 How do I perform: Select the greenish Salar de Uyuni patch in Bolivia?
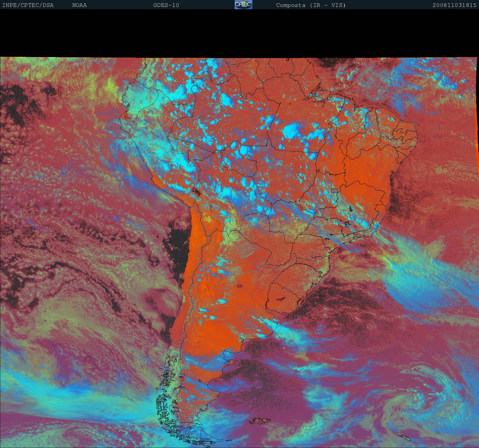click(x=207, y=219)
